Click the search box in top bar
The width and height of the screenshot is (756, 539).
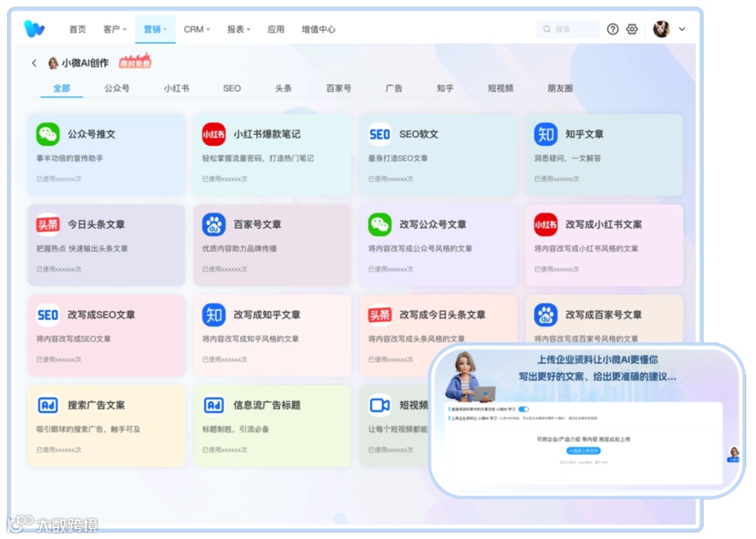coord(568,29)
